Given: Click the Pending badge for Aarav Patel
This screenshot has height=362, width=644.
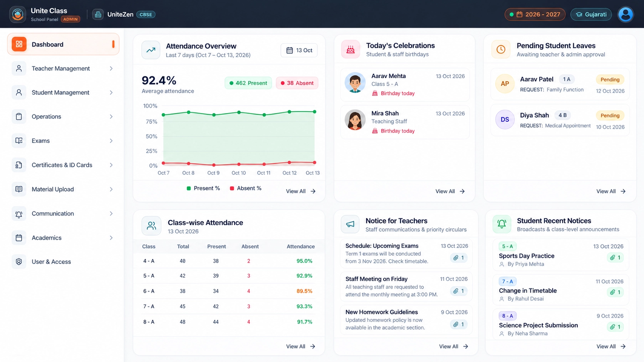Looking at the screenshot, I should pos(610,80).
